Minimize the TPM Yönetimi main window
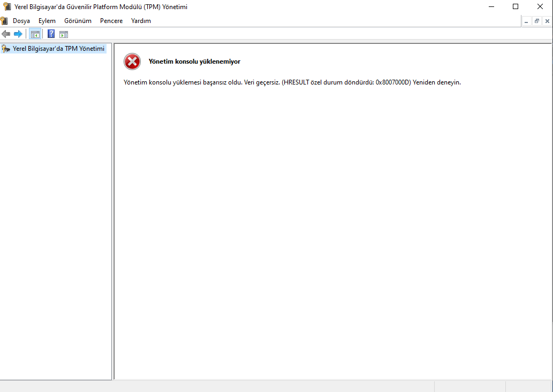This screenshot has width=553, height=392. [x=491, y=7]
